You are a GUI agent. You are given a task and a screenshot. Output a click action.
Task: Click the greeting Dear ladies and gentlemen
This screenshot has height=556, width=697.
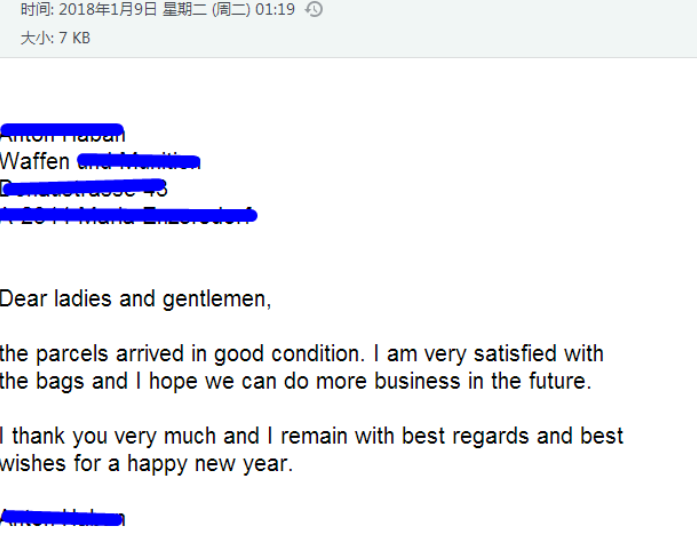135,299
